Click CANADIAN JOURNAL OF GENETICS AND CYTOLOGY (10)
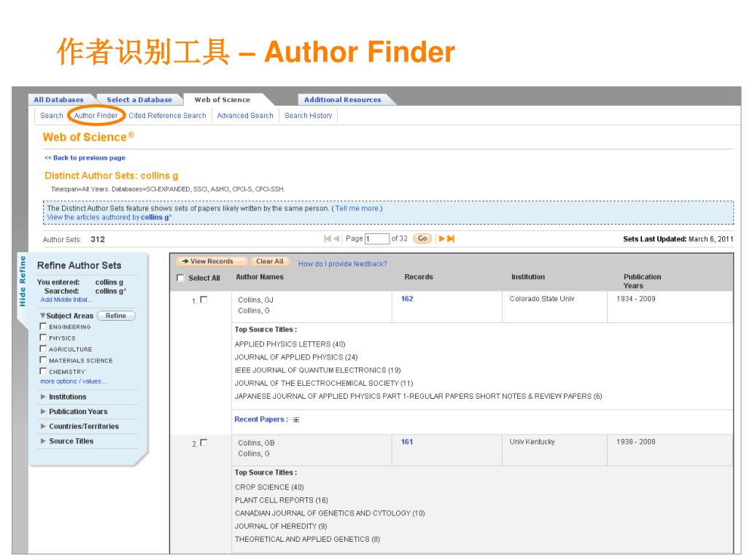 (330, 513)
